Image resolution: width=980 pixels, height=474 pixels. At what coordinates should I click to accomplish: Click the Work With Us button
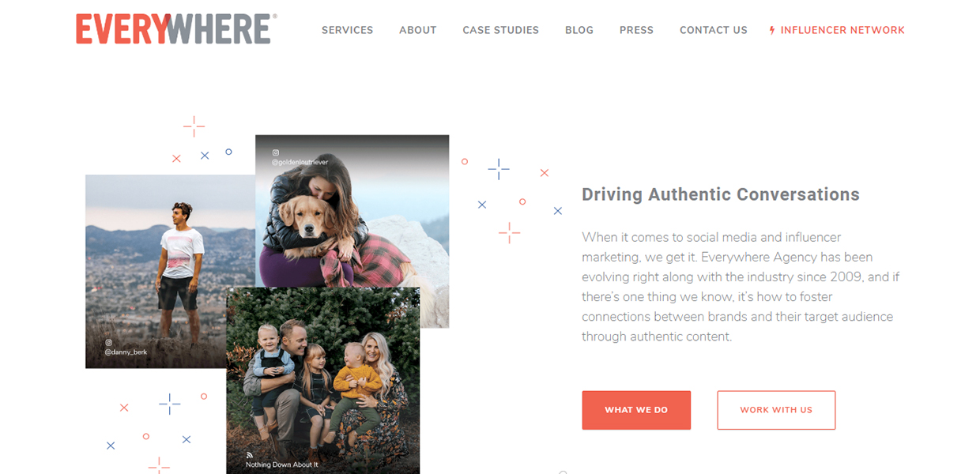[x=776, y=410]
